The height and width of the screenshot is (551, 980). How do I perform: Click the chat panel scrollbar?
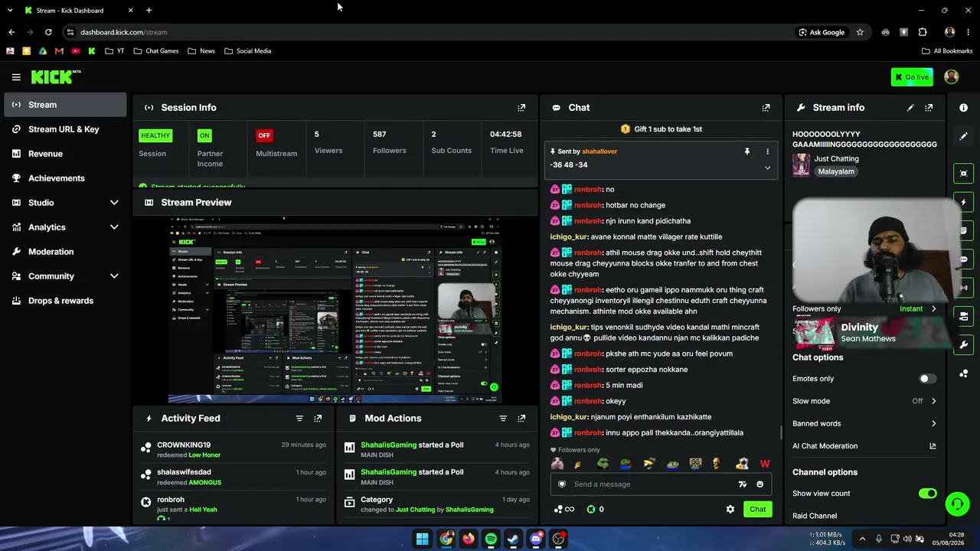[781, 433]
